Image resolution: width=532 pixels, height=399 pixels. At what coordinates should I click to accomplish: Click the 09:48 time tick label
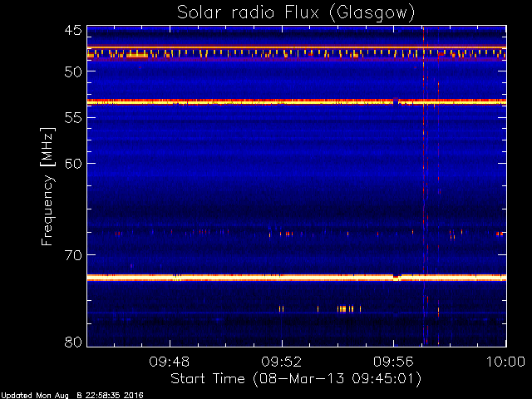(170, 362)
